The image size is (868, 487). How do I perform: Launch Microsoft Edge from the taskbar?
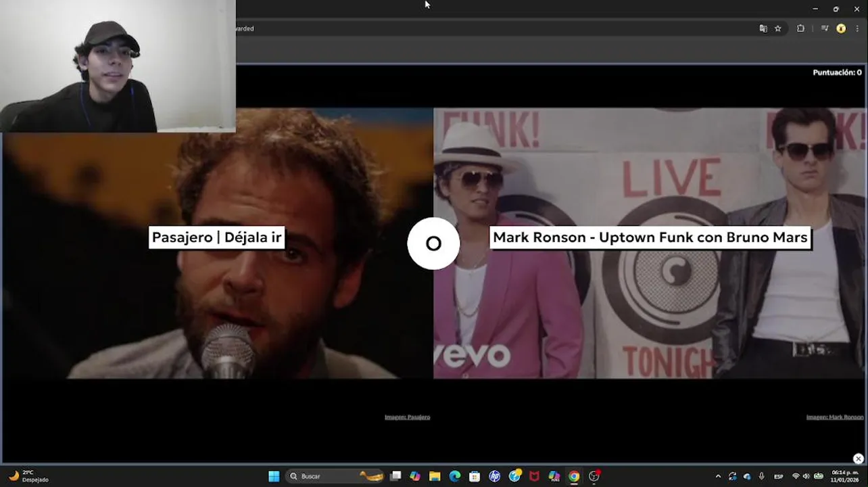(455, 476)
